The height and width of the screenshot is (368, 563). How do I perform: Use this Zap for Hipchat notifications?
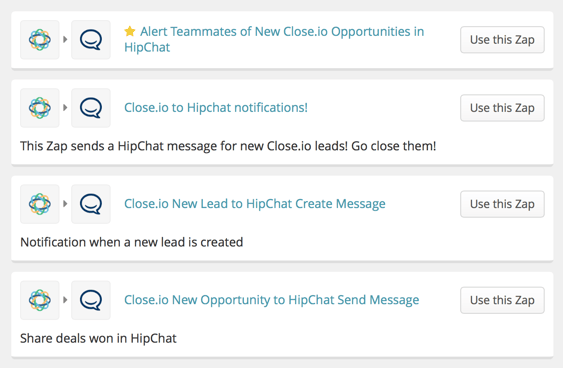point(502,108)
